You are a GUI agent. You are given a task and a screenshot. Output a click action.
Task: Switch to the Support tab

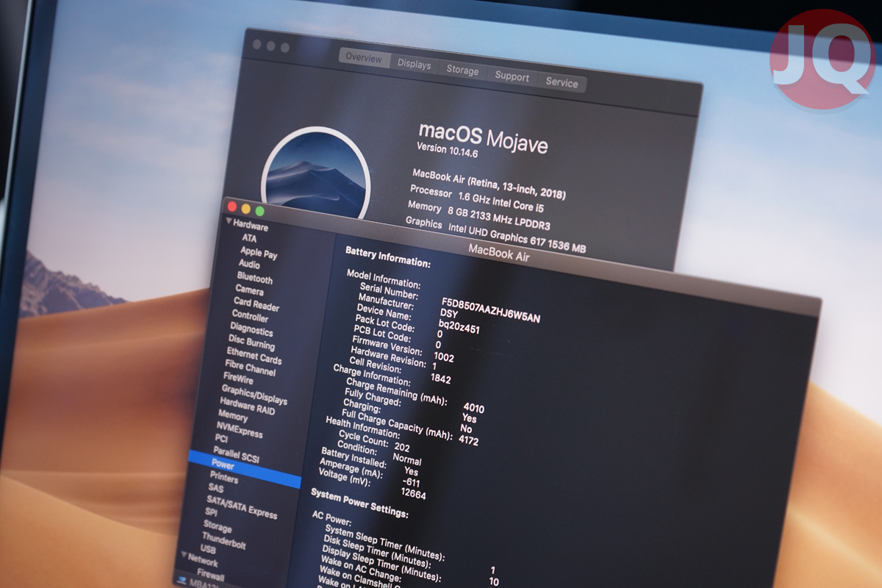(x=512, y=76)
